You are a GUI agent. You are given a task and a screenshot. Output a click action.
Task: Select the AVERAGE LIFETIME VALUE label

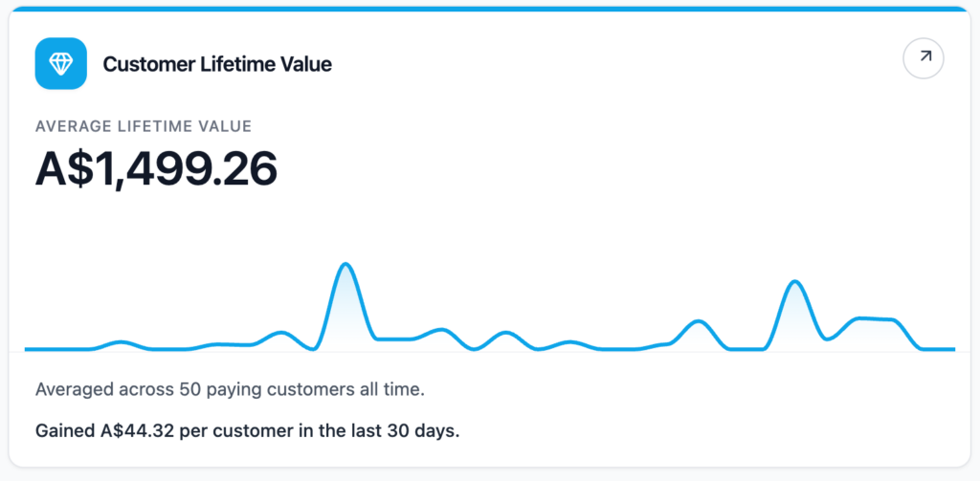[144, 125]
